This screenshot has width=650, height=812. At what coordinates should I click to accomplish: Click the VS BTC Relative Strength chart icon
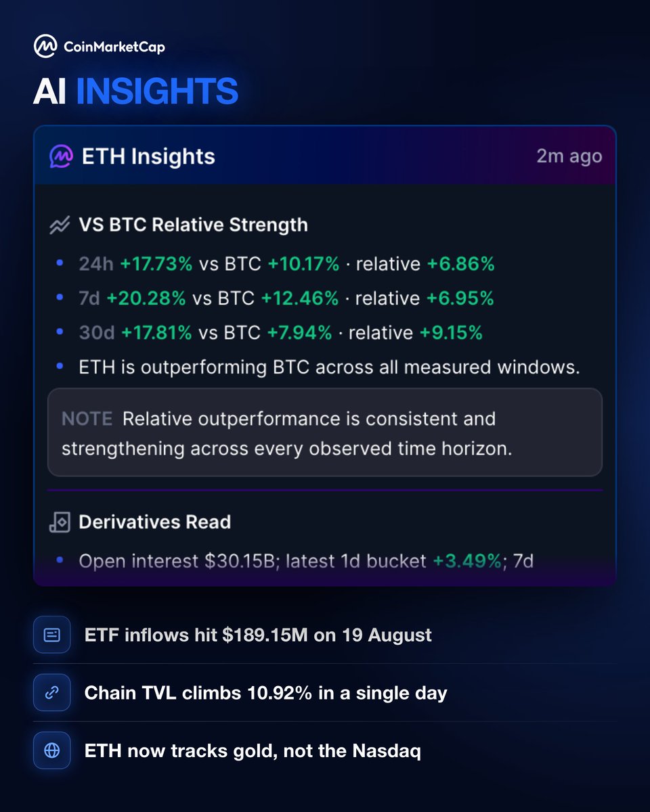[60, 225]
